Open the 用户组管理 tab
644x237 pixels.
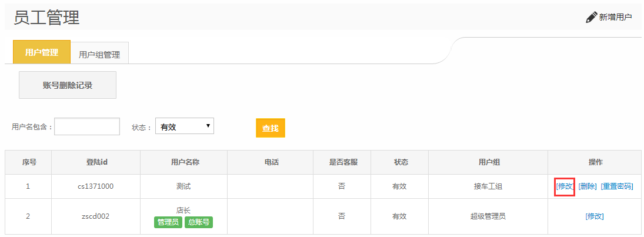pyautogui.click(x=99, y=55)
